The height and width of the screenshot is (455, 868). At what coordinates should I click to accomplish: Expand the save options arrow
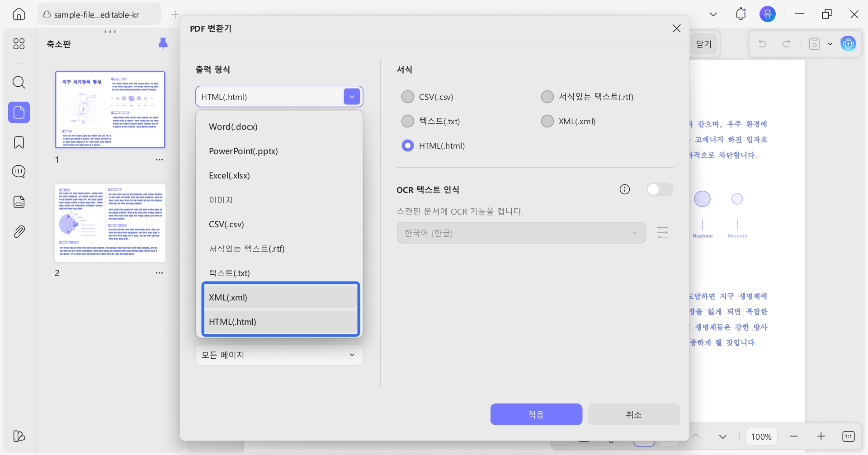(x=830, y=44)
